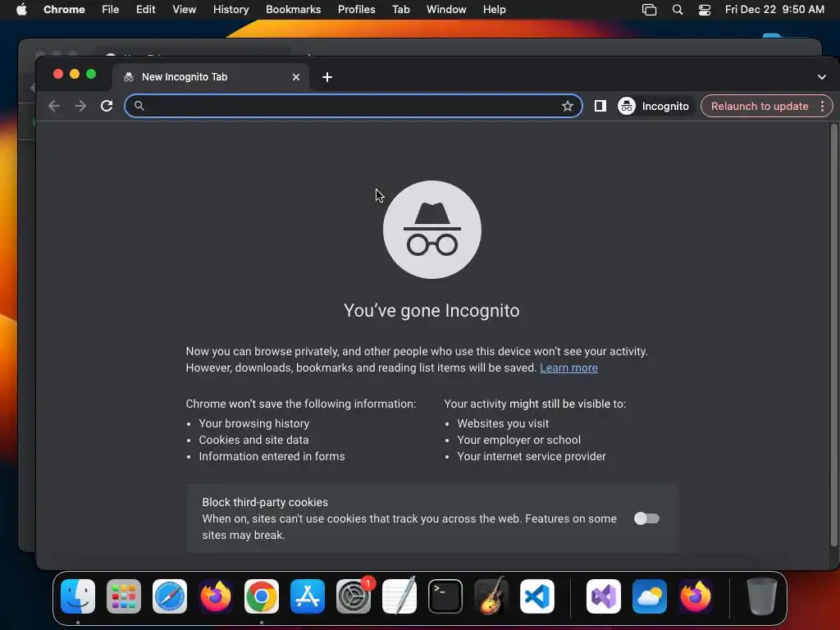840x630 pixels.
Task: Open the Chrome application menu
Action: click(64, 10)
